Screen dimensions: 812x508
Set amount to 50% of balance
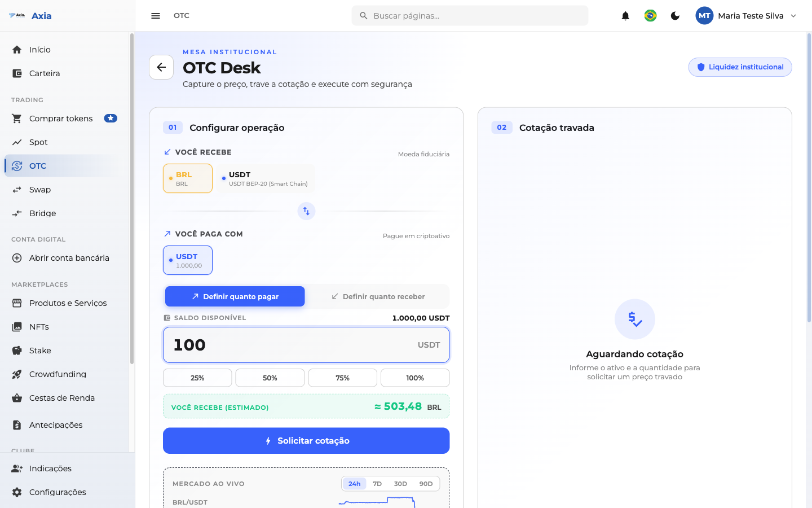click(x=270, y=378)
